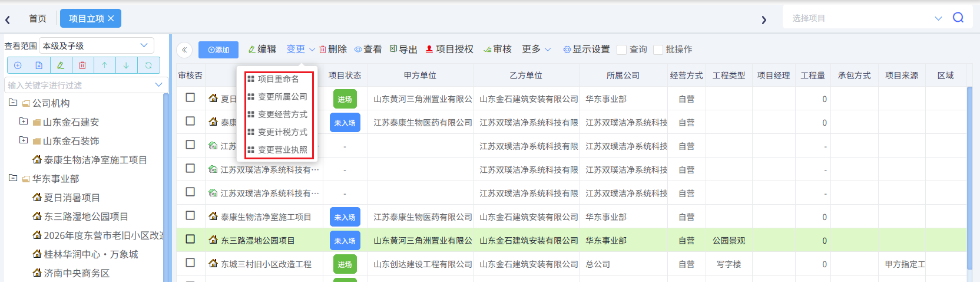Check the 未入场 row with 乙方 江苏双璞洁净系统科技
The height and width of the screenshot is (282, 980).
click(x=190, y=121)
